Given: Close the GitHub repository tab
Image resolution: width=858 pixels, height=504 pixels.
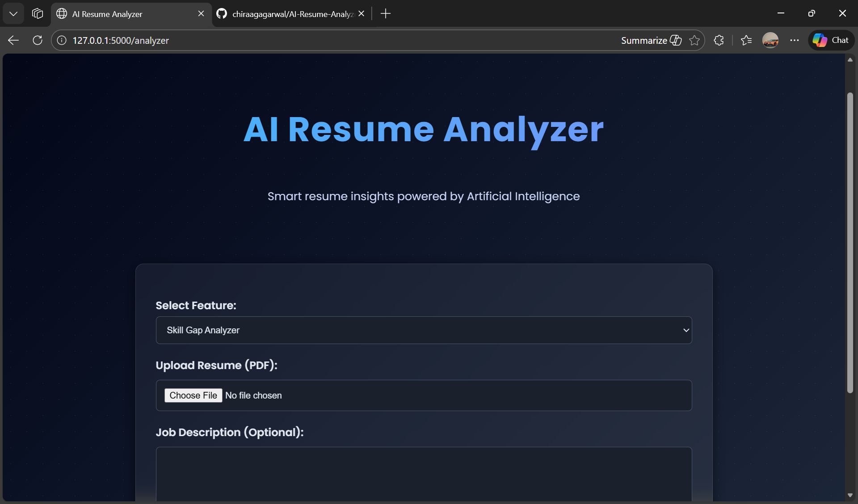Looking at the screenshot, I should tap(361, 13).
